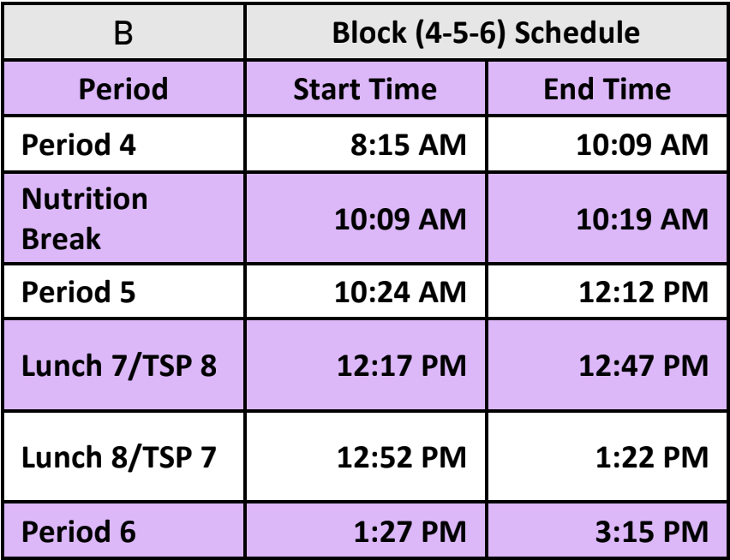The width and height of the screenshot is (730, 560).
Task: Select the 10:19 AM end time cell
Action: coord(607,218)
